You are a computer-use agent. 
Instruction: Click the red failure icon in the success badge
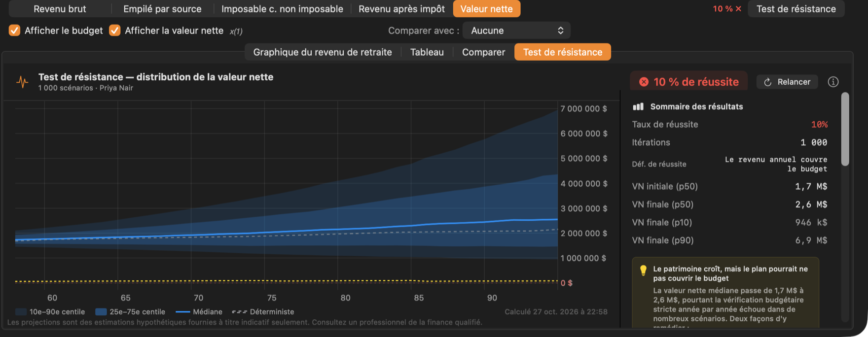[644, 82]
